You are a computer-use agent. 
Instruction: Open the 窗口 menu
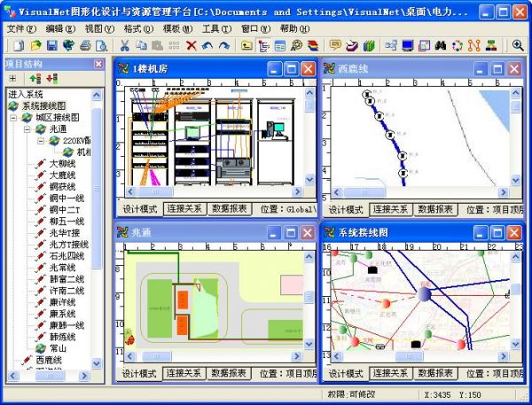click(255, 29)
